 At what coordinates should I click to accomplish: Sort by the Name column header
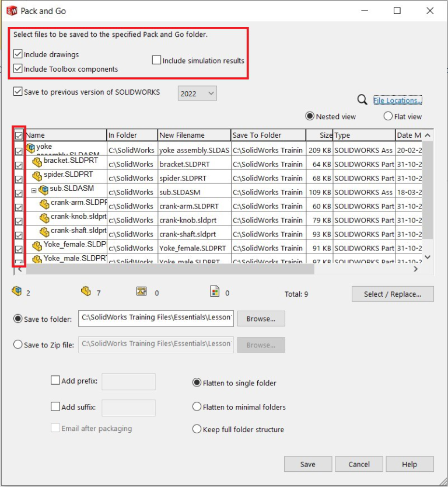[x=65, y=135]
